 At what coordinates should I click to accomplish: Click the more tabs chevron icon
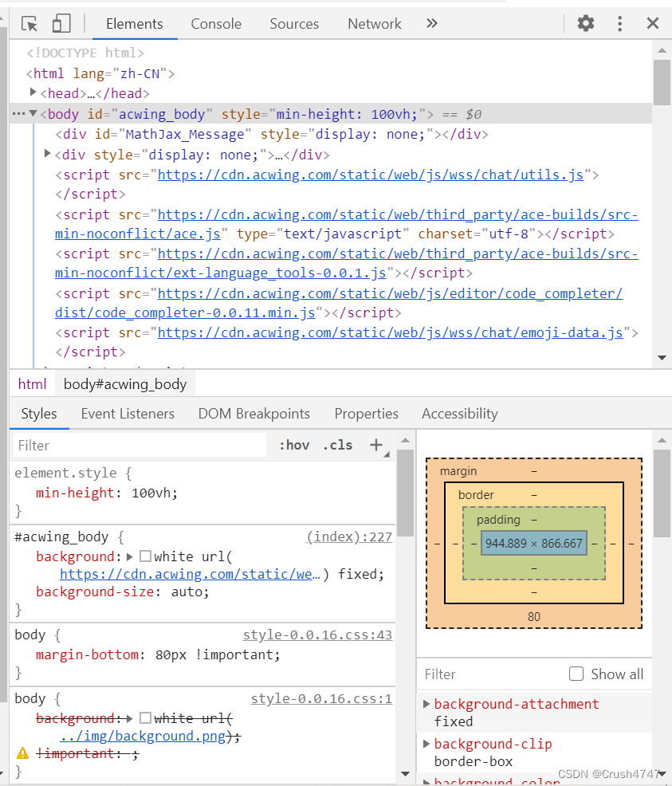point(431,23)
